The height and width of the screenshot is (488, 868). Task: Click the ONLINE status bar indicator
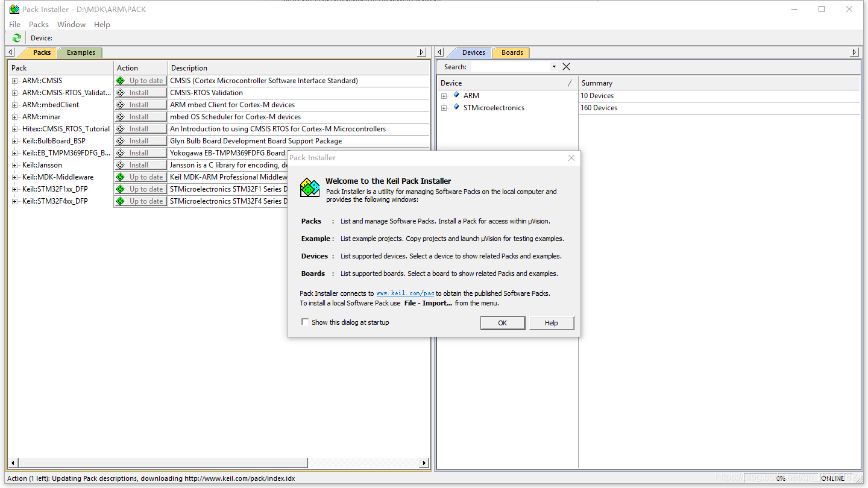(x=833, y=478)
